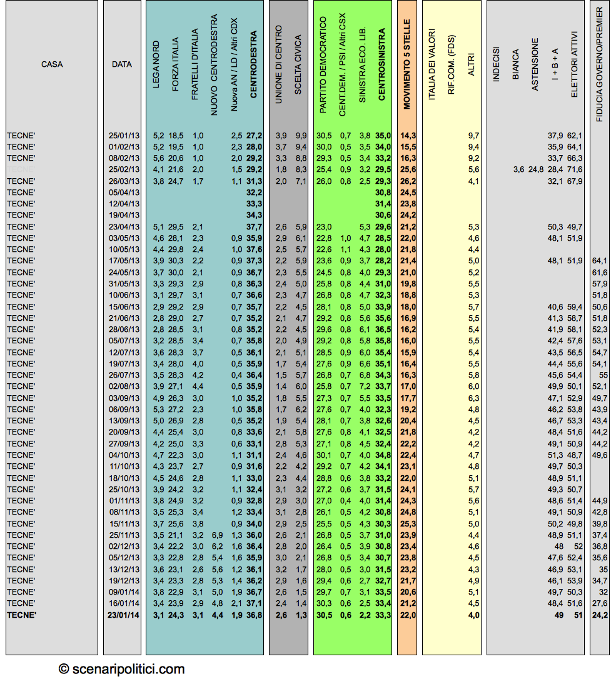Screen dimensions: 616x684
Task: Click Altri value 6,3 in 03/09/13 row
Action: 474,398
